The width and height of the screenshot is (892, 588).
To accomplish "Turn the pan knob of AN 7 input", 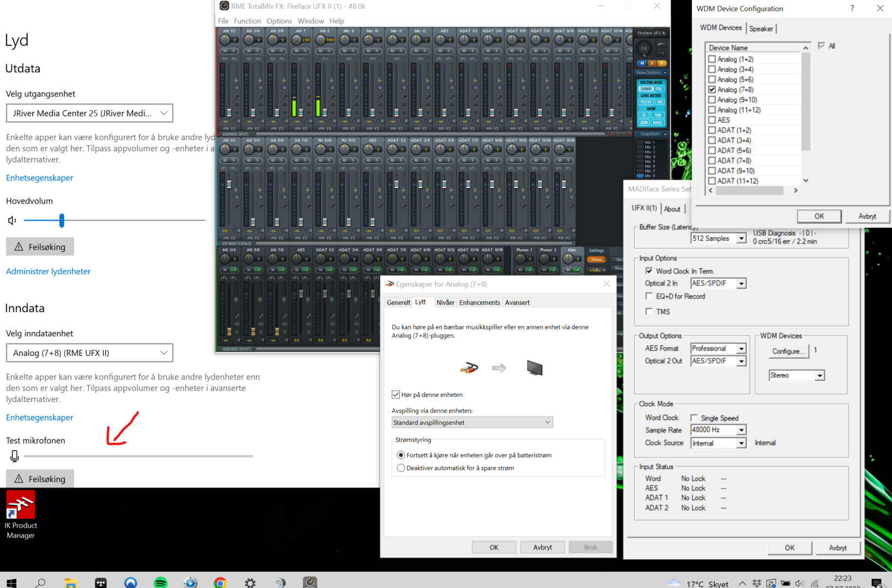I will (x=296, y=40).
